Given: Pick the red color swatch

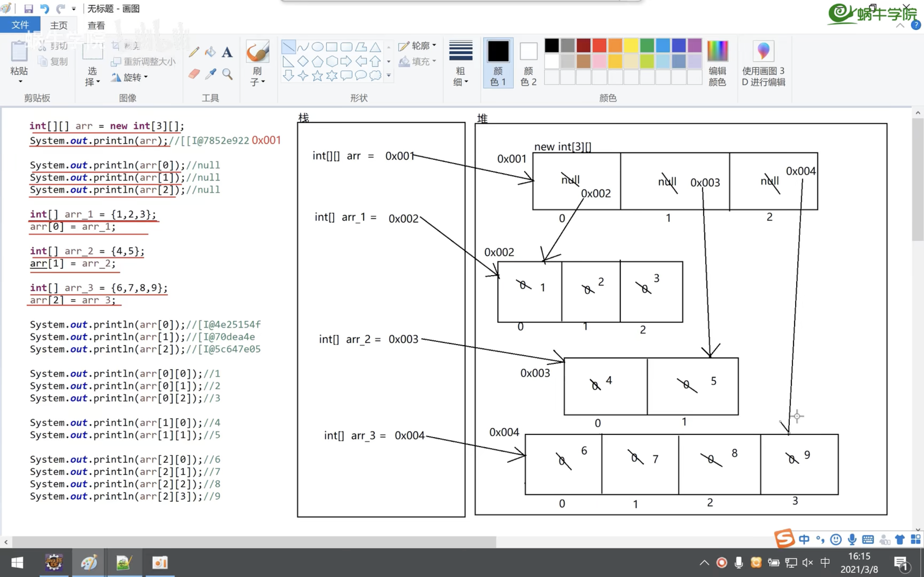Looking at the screenshot, I should pyautogui.click(x=599, y=46).
